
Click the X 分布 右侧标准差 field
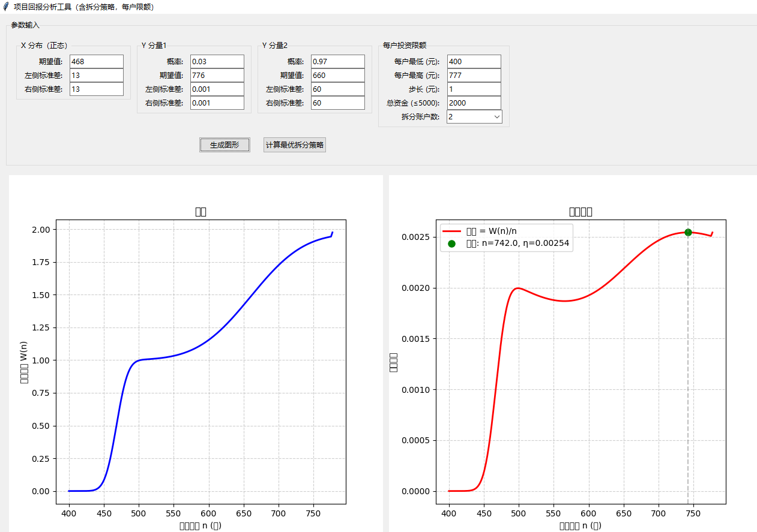(97, 89)
